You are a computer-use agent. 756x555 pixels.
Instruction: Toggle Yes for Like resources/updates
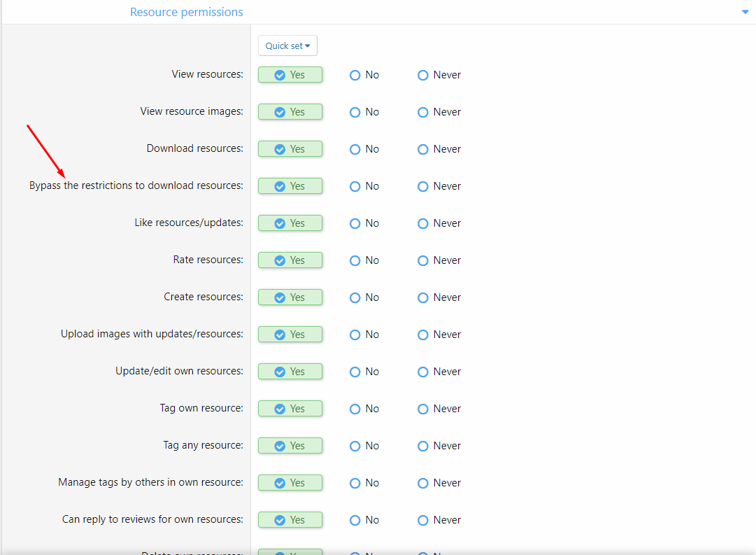click(x=290, y=223)
